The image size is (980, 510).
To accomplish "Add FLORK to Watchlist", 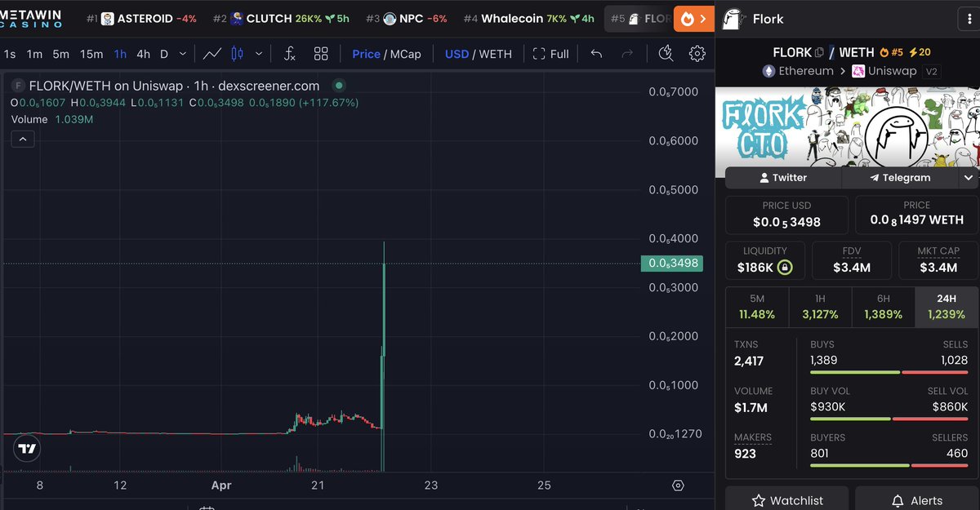I will point(787,499).
